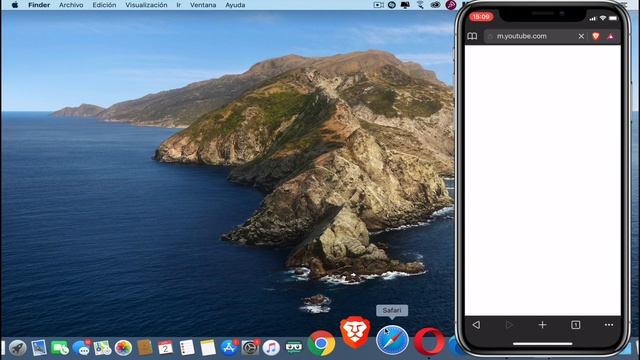Launch Google Chrome from the dock
The width and height of the screenshot is (640, 360).
321,343
